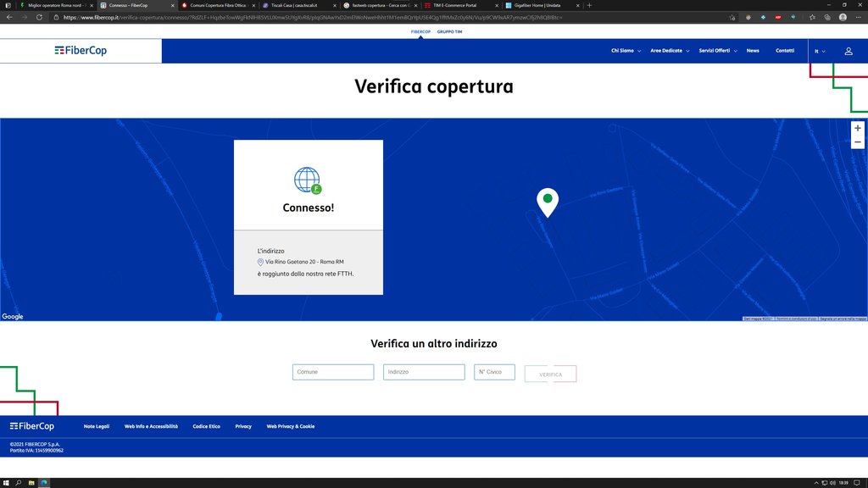
Task: Zoom in on the map
Action: pyautogui.click(x=858, y=128)
